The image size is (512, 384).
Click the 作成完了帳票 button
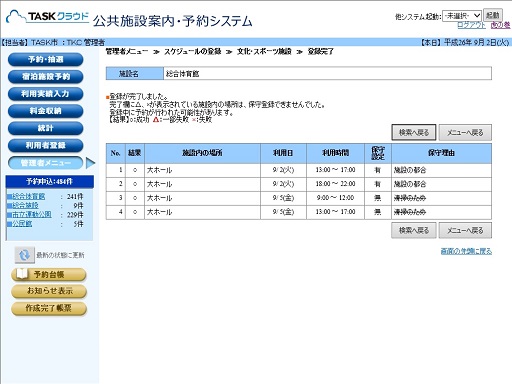[x=49, y=308]
